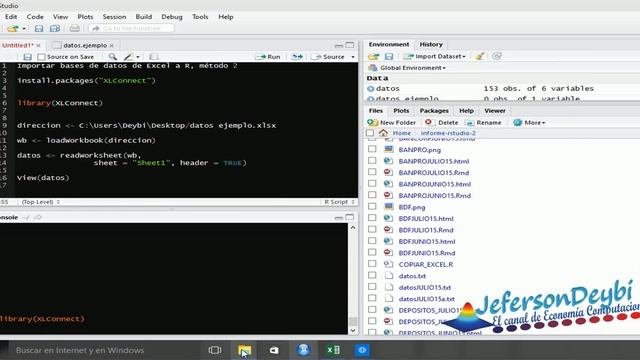Close the Untitled1 editor tab
This screenshot has width=640, height=360.
pos(38,45)
